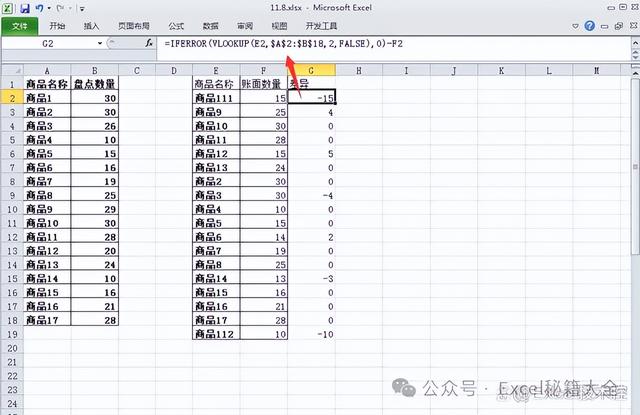Switch to the 审阅 ribbon tab
Image resolution: width=640 pixels, height=415 pixels.
pyautogui.click(x=244, y=26)
